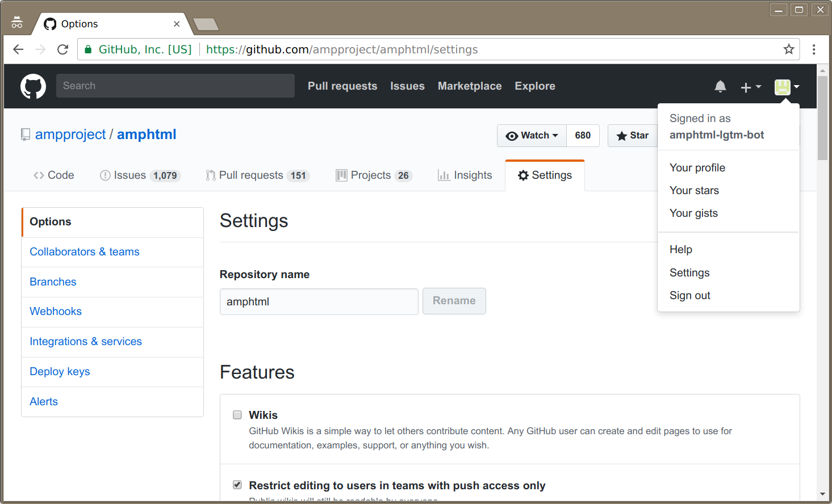This screenshot has width=832, height=504.
Task: Toggle the user avatar dropdown
Action: click(787, 87)
